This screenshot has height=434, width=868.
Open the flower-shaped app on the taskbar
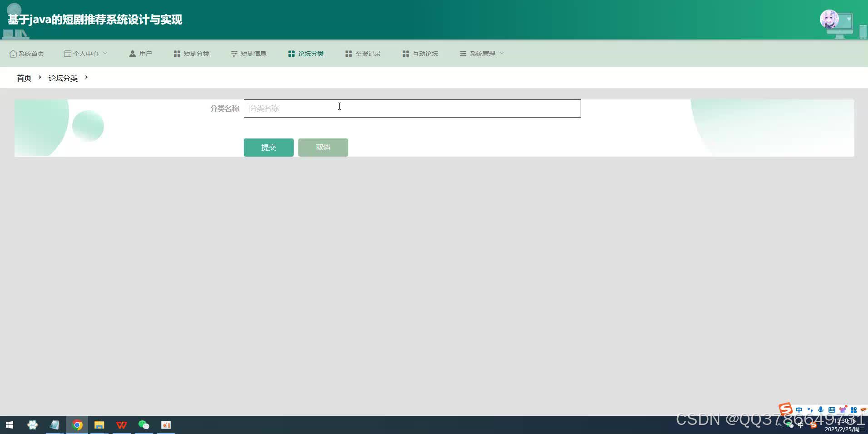pyautogui.click(x=33, y=425)
